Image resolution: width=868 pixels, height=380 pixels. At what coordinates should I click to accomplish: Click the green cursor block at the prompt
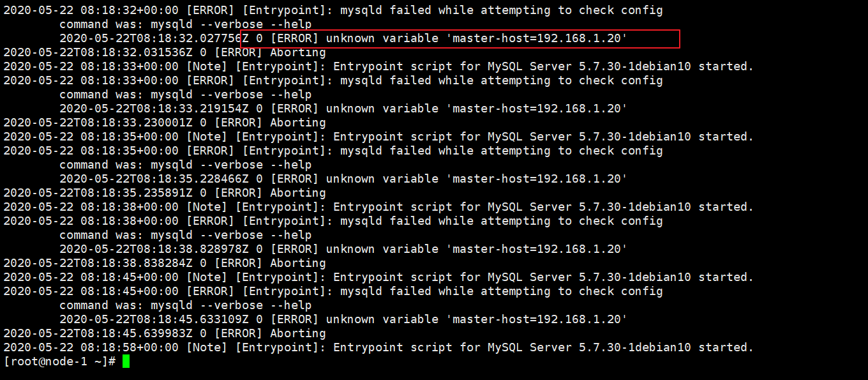[x=126, y=361]
